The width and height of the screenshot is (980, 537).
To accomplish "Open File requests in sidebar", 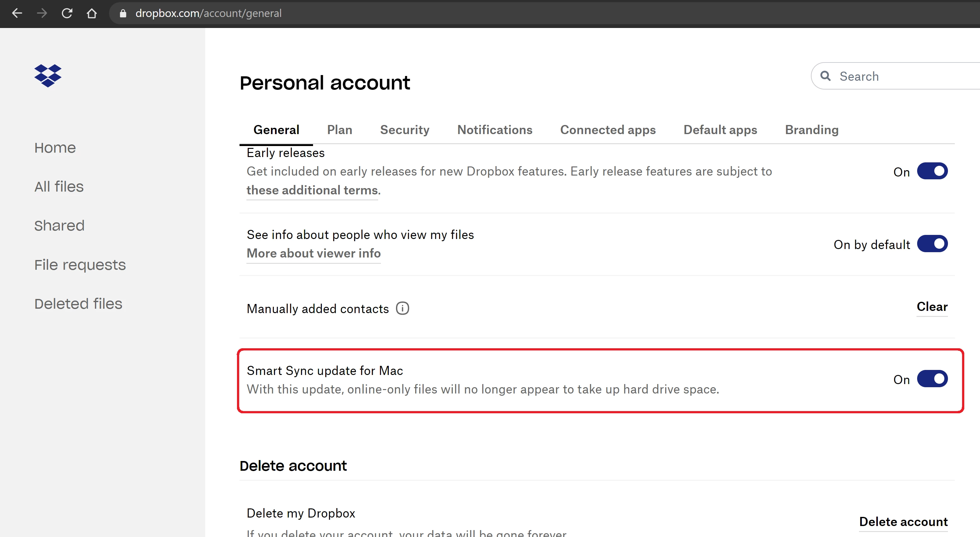I will tap(80, 265).
